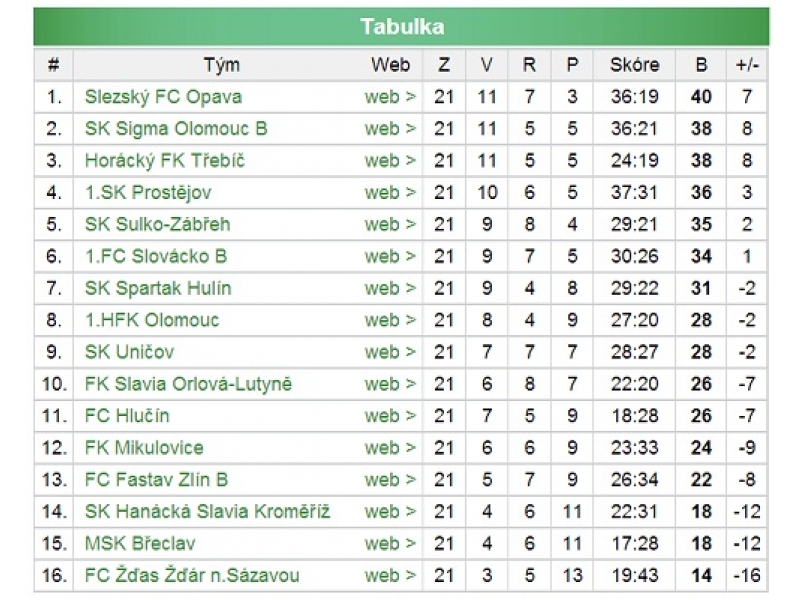Click the SK Sigma Olomouc B team name
Image resolution: width=800 pixels, height=600 pixels.
tap(176, 129)
